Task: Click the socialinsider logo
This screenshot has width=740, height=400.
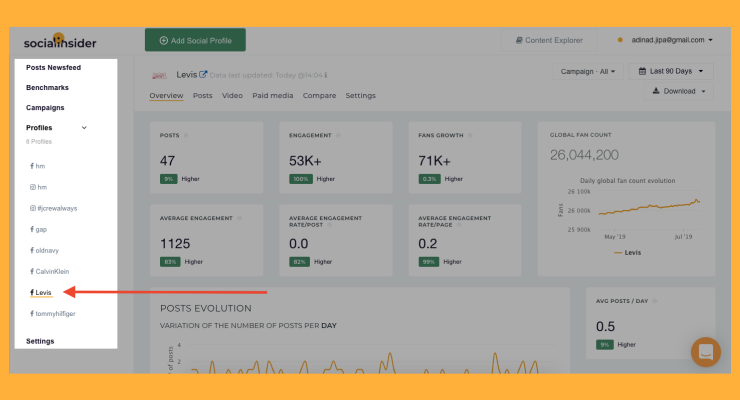Action: [x=60, y=42]
